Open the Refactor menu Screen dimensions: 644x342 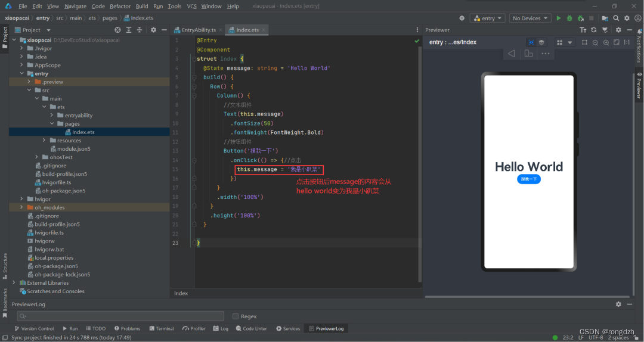[x=120, y=6]
